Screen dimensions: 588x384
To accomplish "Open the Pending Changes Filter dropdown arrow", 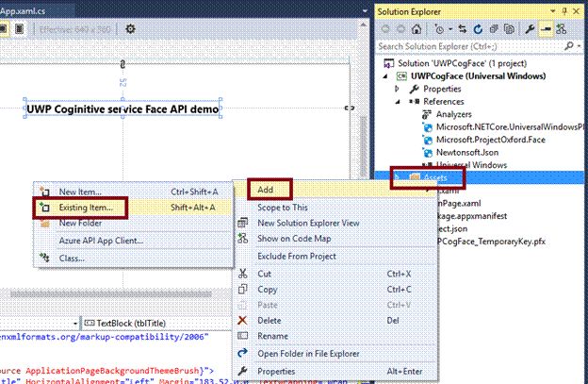I will click(450, 29).
